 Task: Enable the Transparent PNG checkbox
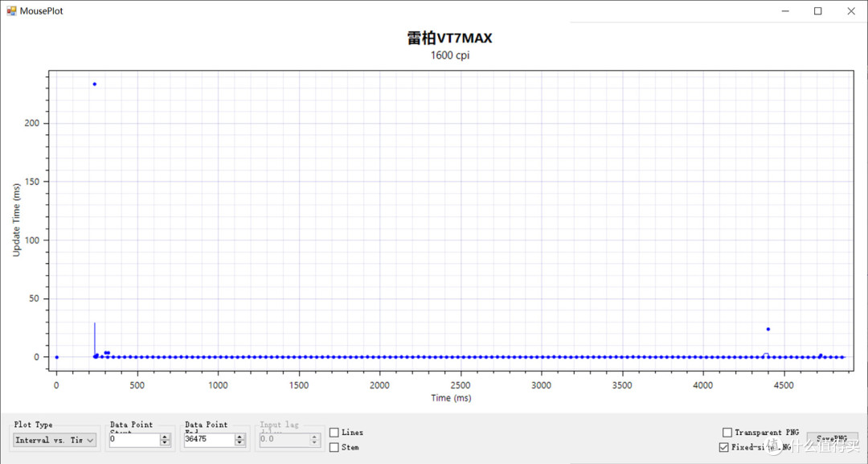[x=727, y=432]
